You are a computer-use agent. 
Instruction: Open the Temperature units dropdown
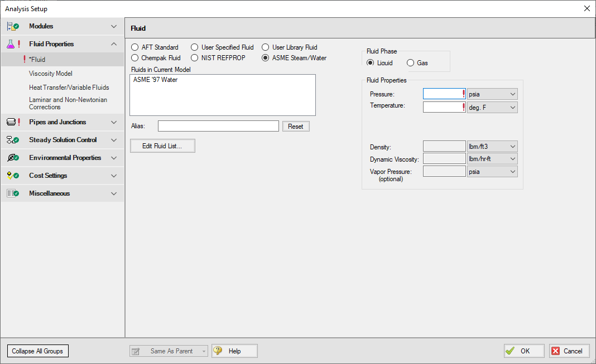click(492, 107)
